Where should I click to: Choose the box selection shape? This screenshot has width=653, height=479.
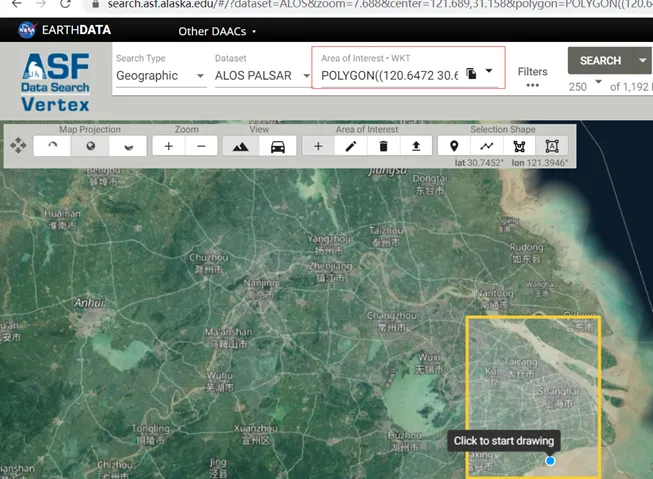pos(552,146)
